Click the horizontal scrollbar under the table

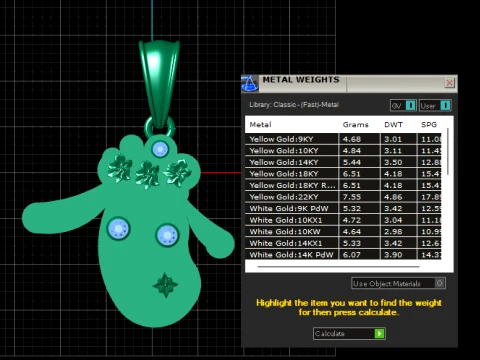338,267
